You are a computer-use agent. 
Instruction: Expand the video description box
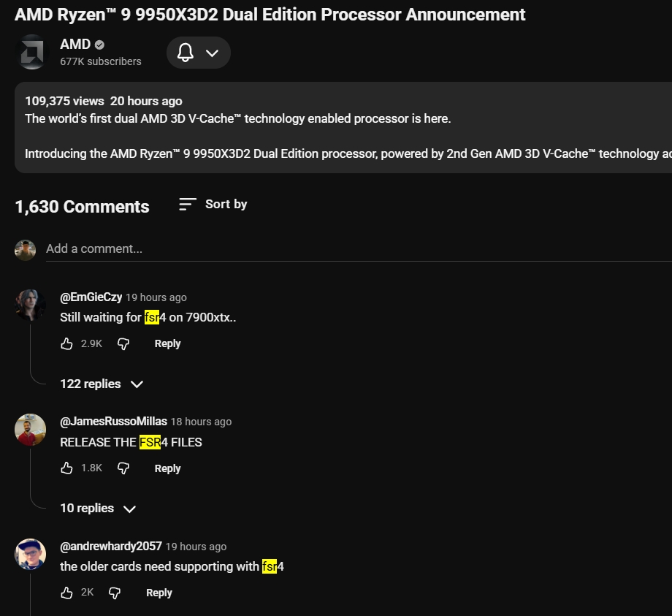pyautogui.click(x=343, y=127)
